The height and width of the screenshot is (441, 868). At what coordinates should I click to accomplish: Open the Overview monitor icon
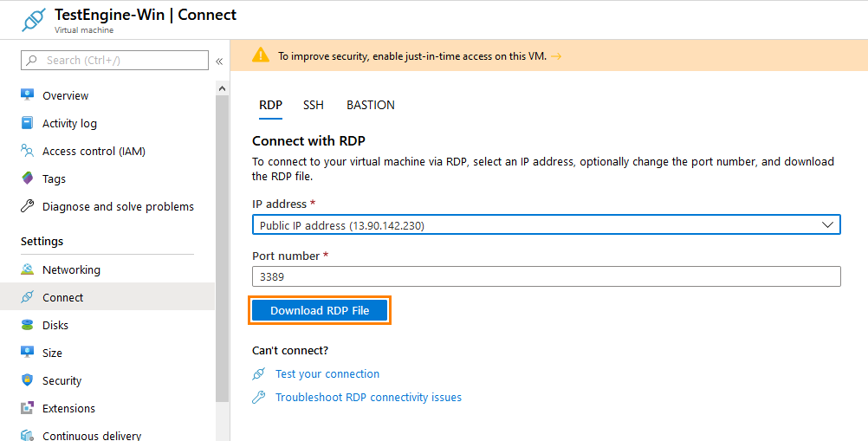[x=27, y=94]
